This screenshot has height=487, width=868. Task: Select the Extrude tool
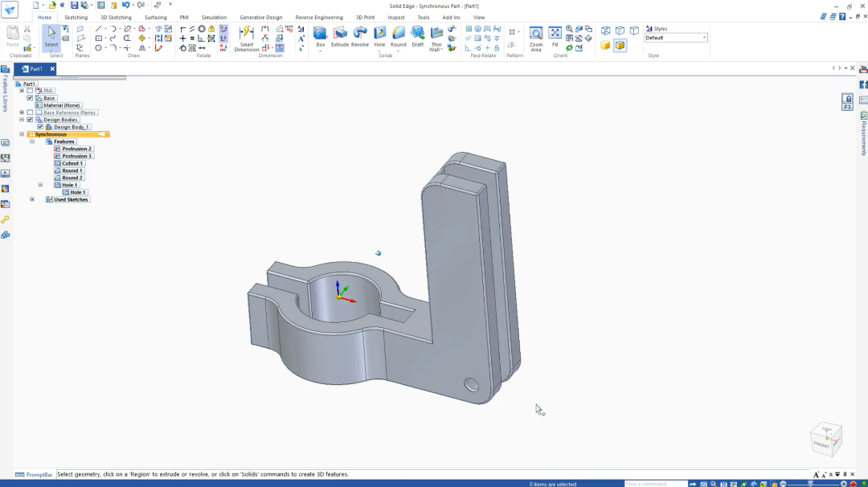(340, 36)
